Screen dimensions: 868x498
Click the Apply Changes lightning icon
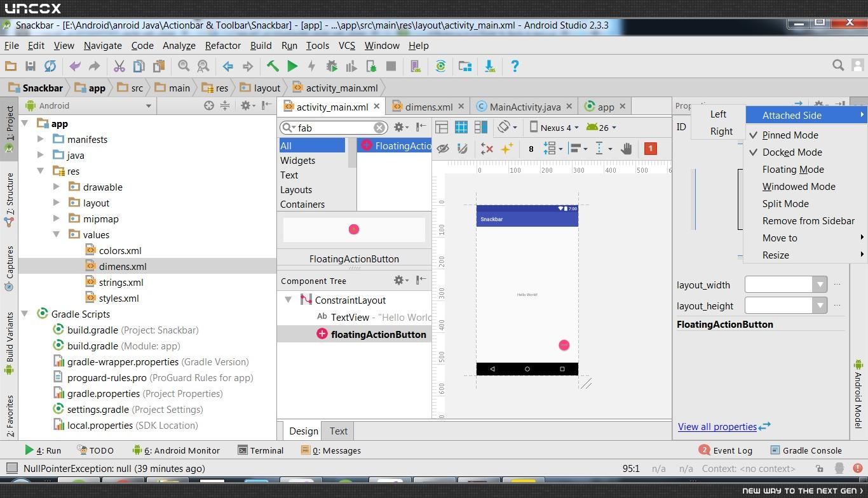(x=311, y=66)
